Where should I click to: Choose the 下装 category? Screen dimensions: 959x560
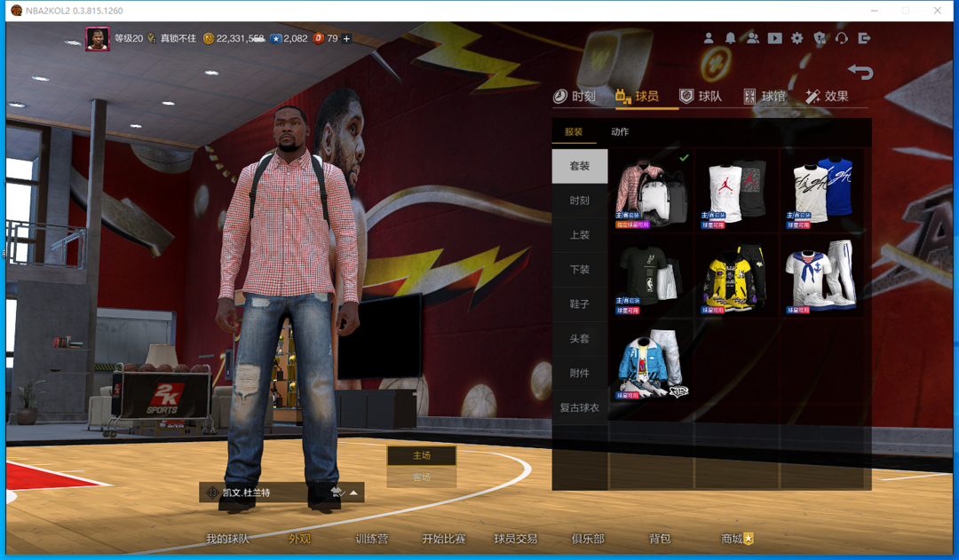pyautogui.click(x=580, y=270)
